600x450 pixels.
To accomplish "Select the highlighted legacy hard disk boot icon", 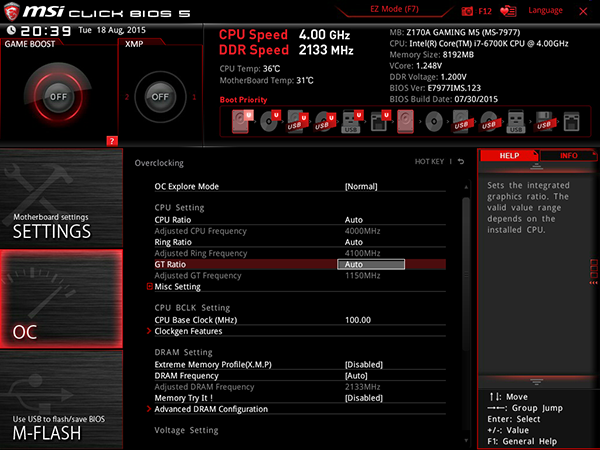I will [x=405, y=121].
